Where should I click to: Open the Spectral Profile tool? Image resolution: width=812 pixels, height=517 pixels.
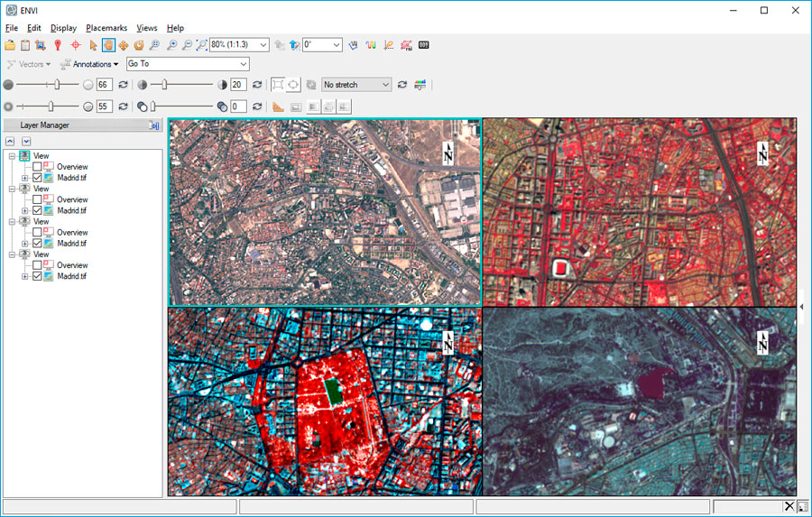pos(370,45)
